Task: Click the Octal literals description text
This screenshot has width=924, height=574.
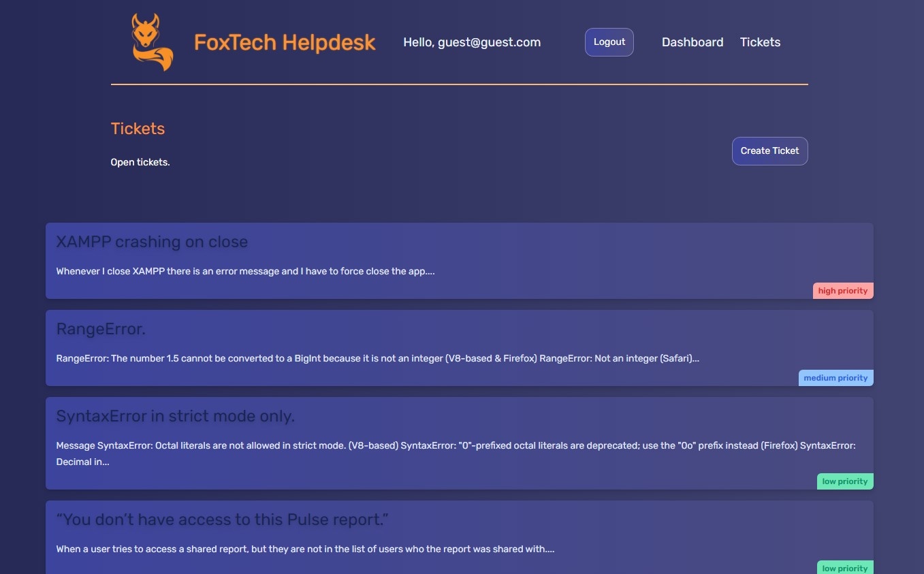Action: [456, 453]
